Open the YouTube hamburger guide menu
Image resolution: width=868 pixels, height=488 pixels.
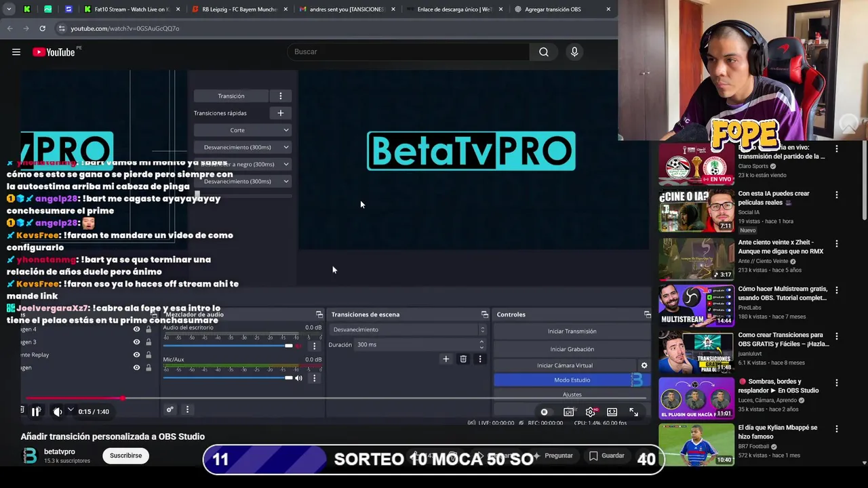coord(16,52)
